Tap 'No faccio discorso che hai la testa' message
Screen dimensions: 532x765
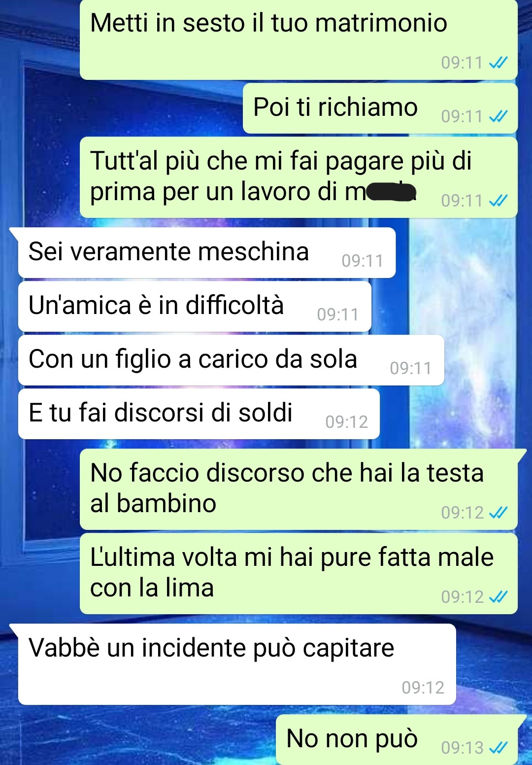pos(299,489)
